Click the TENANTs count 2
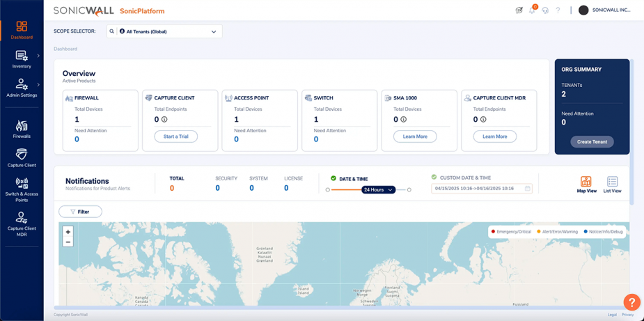The image size is (644, 321). (x=563, y=94)
